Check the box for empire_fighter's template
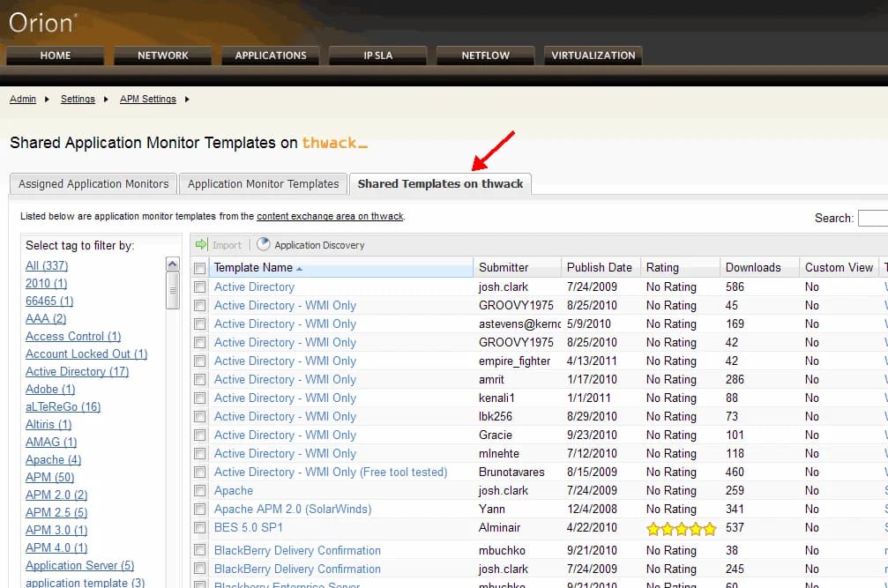The width and height of the screenshot is (888, 588). click(199, 361)
